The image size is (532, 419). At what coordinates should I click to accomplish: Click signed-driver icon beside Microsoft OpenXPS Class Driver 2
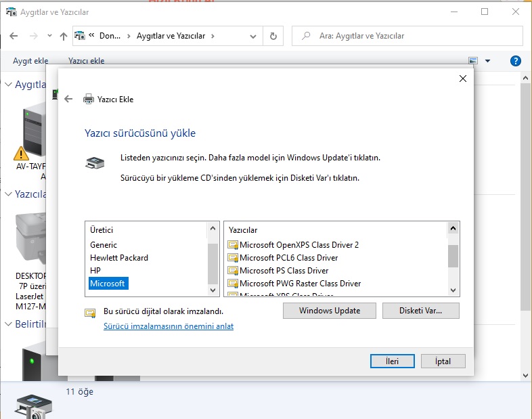tap(233, 245)
